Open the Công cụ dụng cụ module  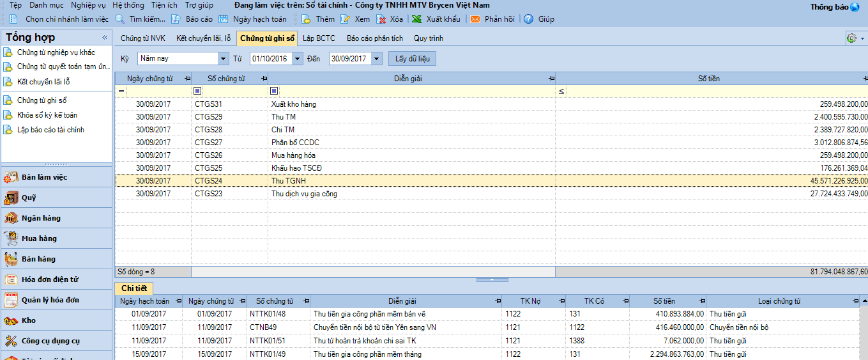(56, 341)
